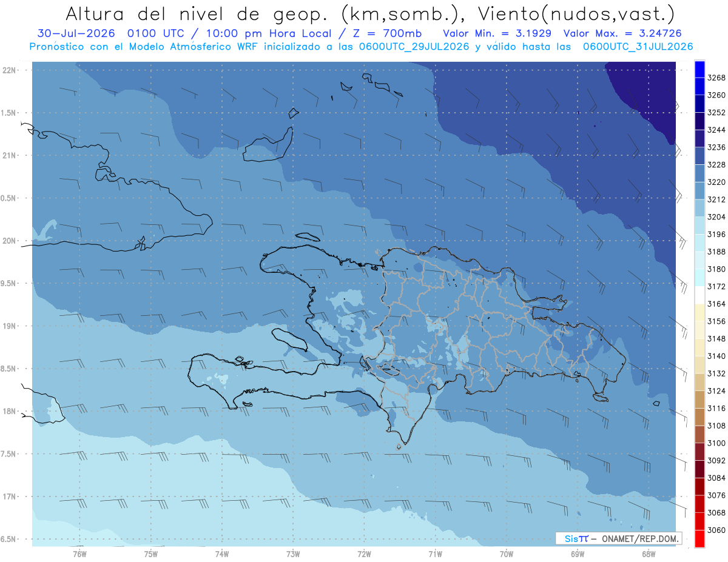Click the 70W longitude axis label

coord(507,553)
